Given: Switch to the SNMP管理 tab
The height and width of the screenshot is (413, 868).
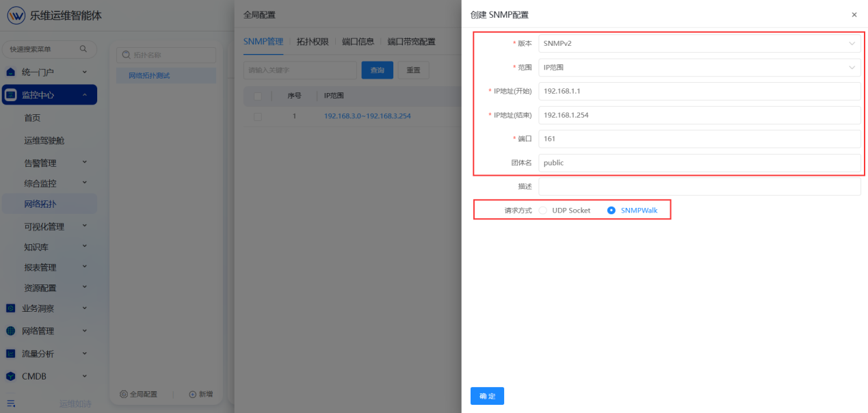Looking at the screenshot, I should (x=263, y=42).
